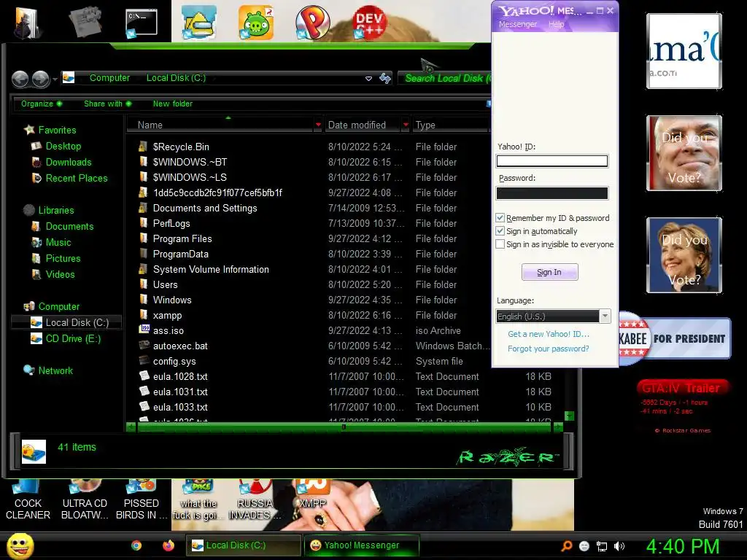Select Local Disk (C:) in navigation pane
747x560 pixels.
[x=77, y=322]
